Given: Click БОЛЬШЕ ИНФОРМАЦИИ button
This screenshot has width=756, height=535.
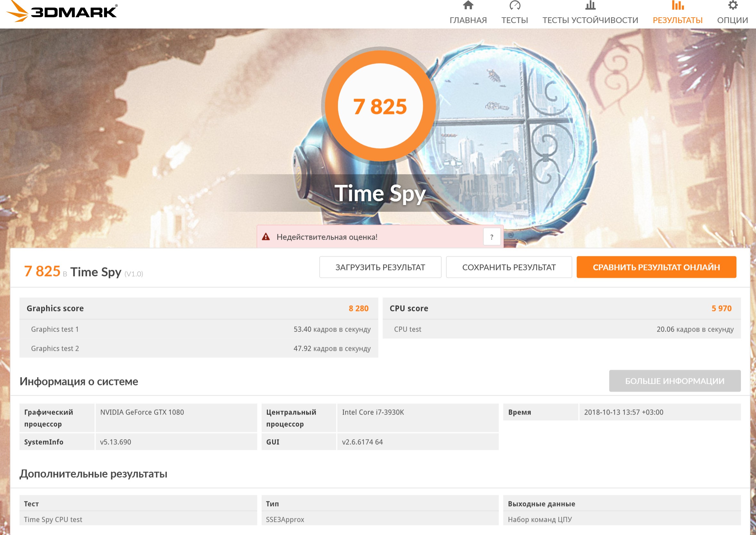Looking at the screenshot, I should (x=674, y=381).
